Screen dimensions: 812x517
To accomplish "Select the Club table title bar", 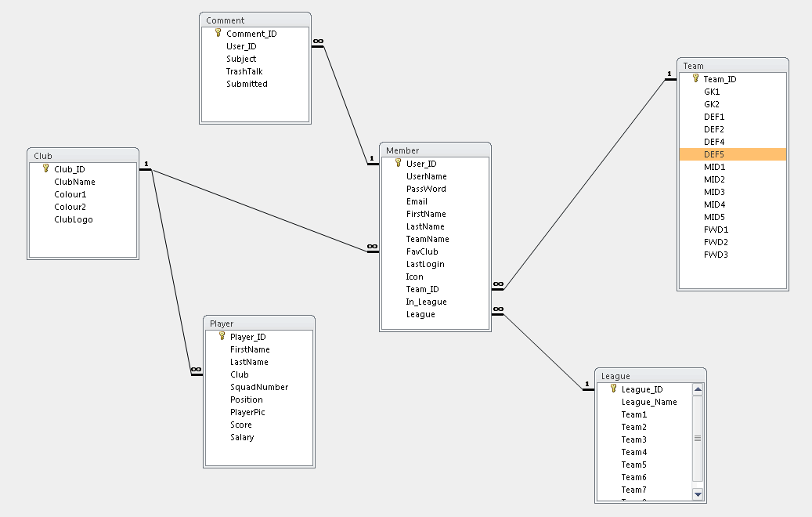I will (83, 156).
